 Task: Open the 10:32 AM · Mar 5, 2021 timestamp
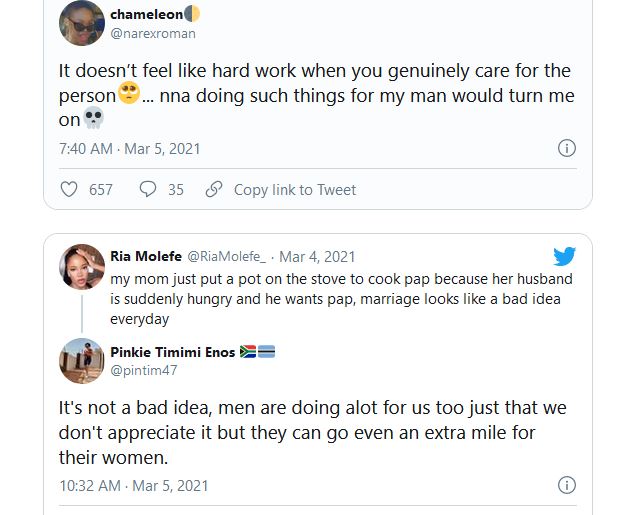point(133,485)
